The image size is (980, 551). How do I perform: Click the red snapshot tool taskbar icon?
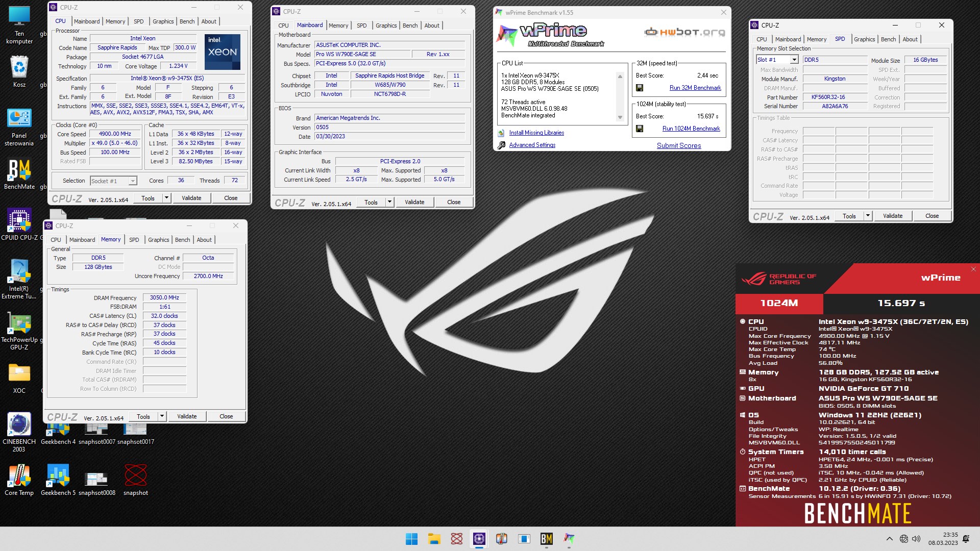click(x=456, y=539)
